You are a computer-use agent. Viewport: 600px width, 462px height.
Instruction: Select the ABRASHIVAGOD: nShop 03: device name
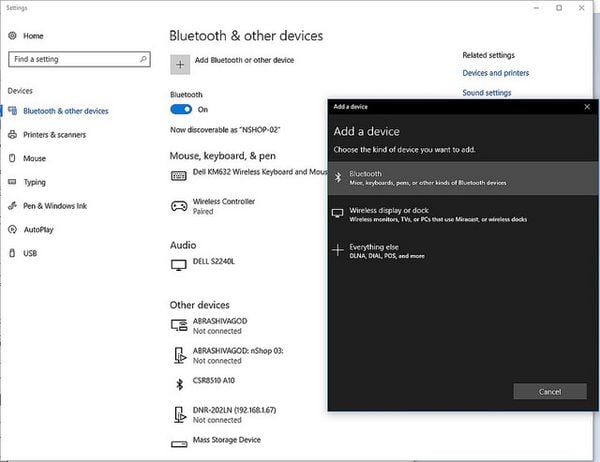(x=238, y=351)
